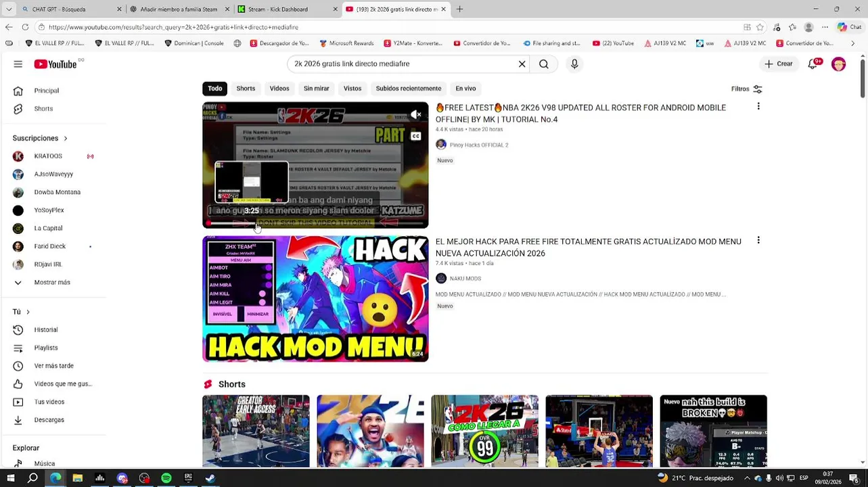Open Shorts from the sidebar

pos(43,108)
